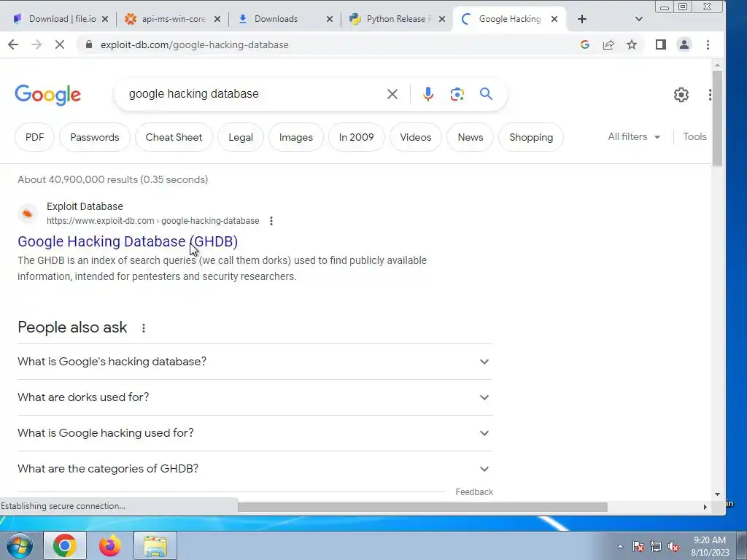The height and width of the screenshot is (560, 747).
Task: Start voice search with microphone icon
Action: click(x=428, y=94)
